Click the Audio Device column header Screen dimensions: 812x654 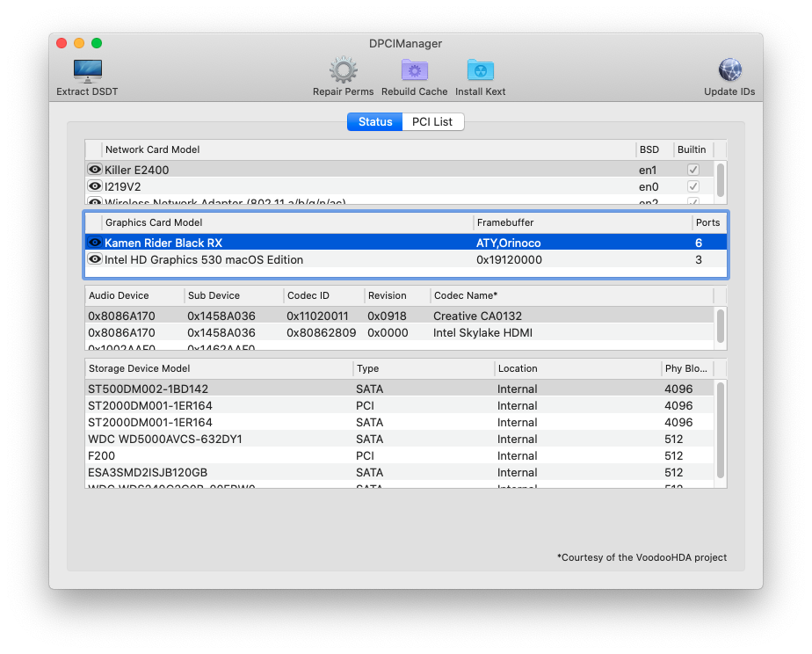134,295
